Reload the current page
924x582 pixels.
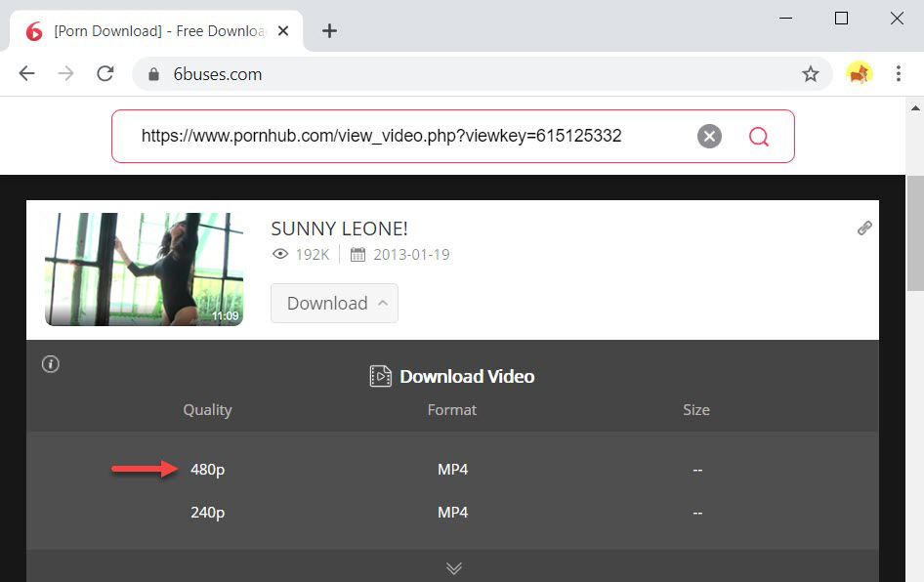[105, 73]
